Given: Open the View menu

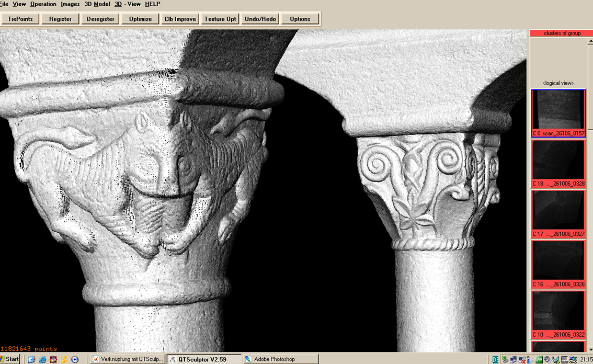Looking at the screenshot, I should [19, 4].
